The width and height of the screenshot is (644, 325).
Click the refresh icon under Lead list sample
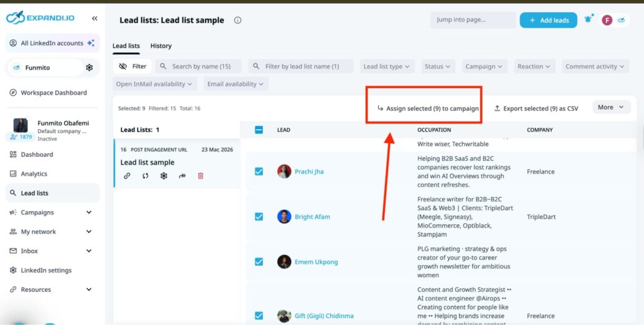(145, 176)
